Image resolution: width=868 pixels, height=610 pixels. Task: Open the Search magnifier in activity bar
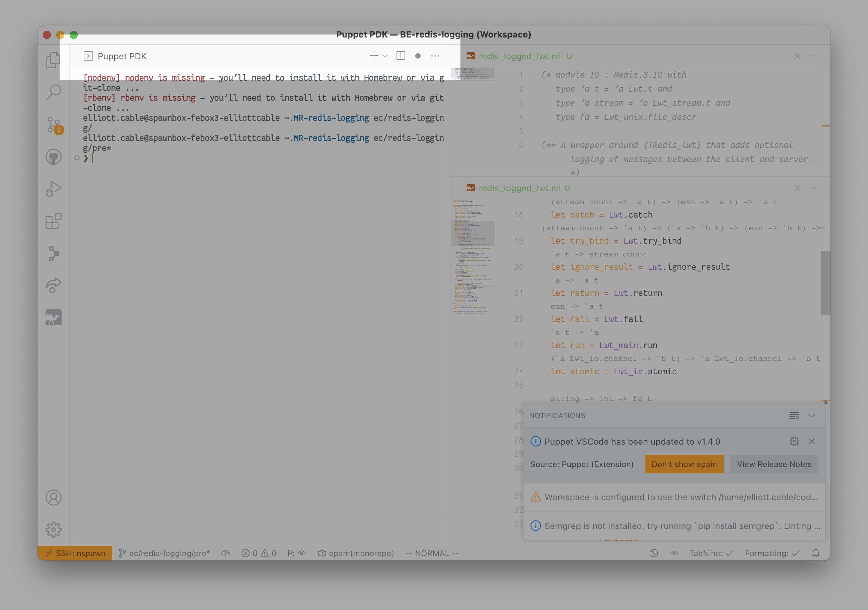click(x=53, y=92)
